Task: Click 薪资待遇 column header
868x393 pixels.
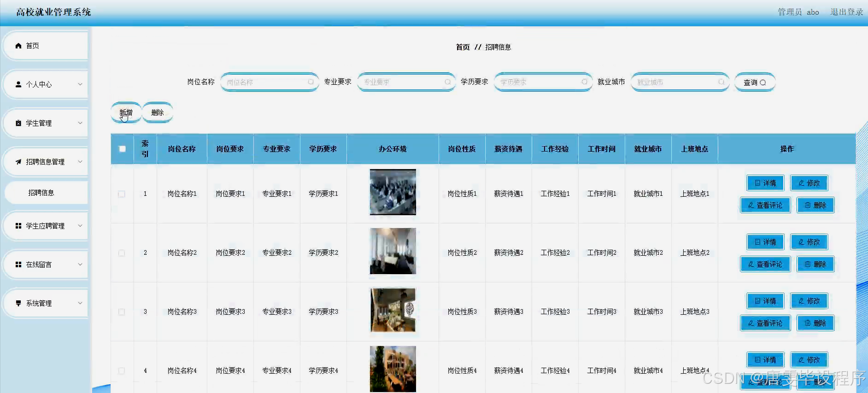Action: (x=509, y=149)
